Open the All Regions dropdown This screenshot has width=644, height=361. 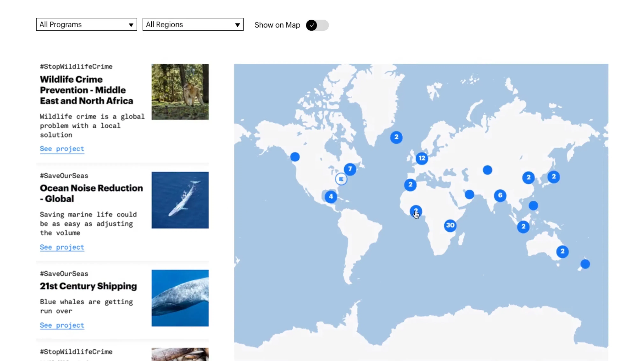pyautogui.click(x=193, y=24)
